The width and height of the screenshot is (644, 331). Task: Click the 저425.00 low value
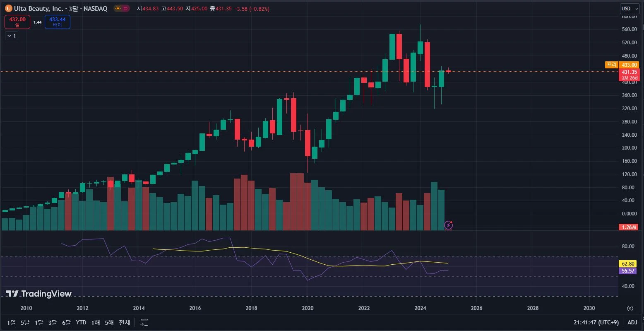[x=196, y=9]
